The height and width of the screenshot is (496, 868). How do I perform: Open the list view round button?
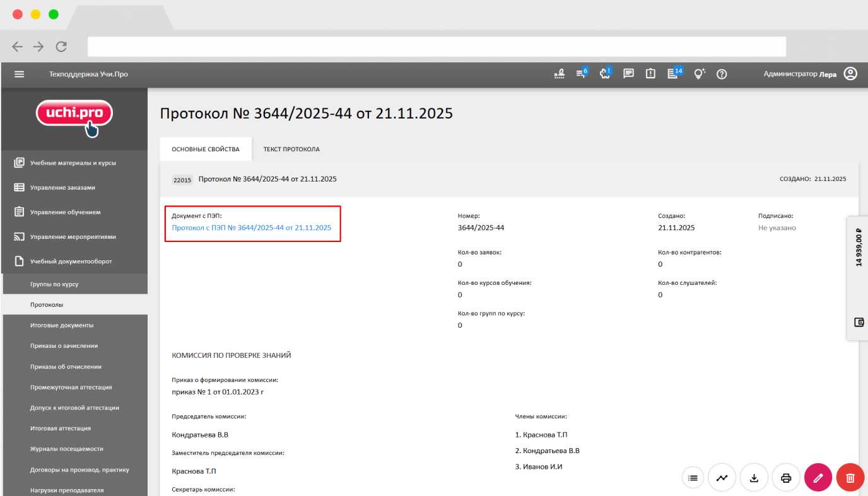[x=693, y=478]
